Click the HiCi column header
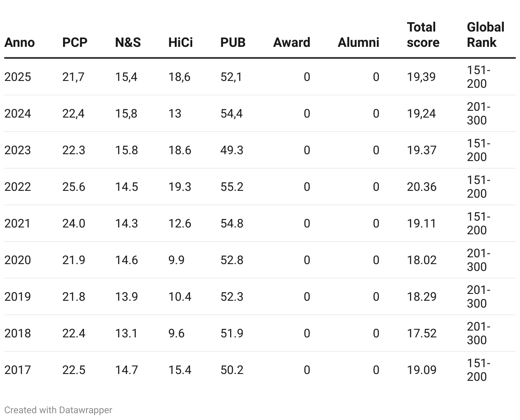Screen dimensions: 520x420 180,42
